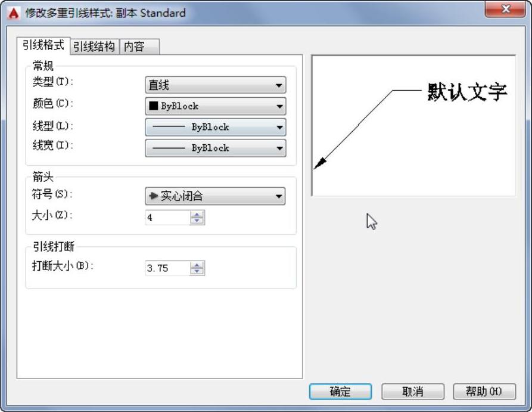Click the AutoCAD logo icon in title bar
532x412 pixels.
(13, 13)
